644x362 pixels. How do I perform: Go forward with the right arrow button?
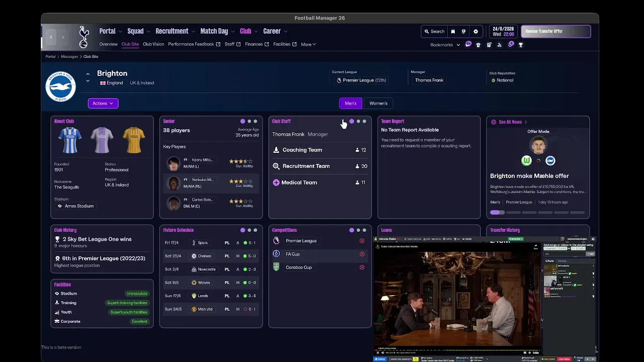click(63, 37)
